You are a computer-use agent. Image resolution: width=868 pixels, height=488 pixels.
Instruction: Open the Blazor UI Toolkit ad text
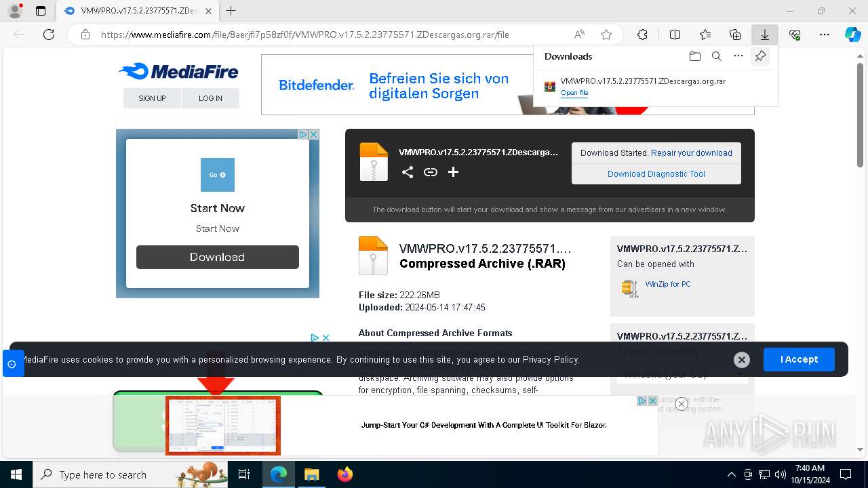click(484, 425)
